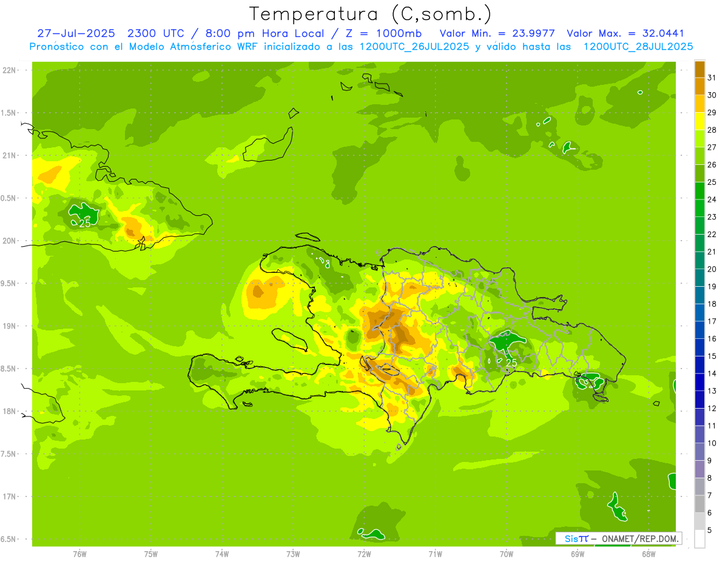728x562 pixels.
Task: Click the '31' label on the color scale
Action: (x=712, y=78)
